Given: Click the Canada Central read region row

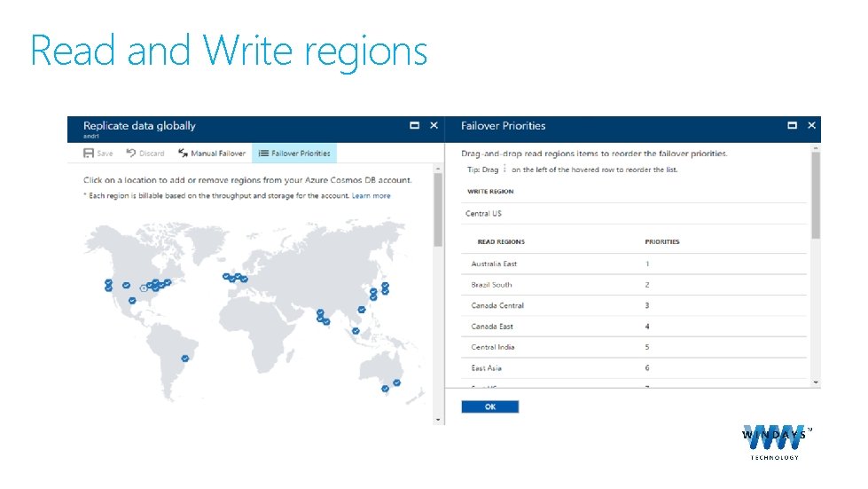Looking at the screenshot, I should pos(633,305).
